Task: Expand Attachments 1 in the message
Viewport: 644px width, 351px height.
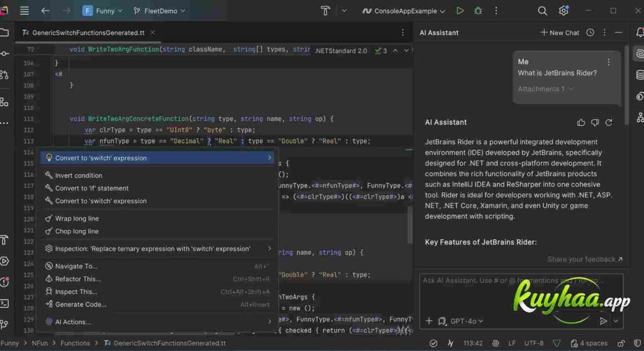Action: click(x=545, y=89)
